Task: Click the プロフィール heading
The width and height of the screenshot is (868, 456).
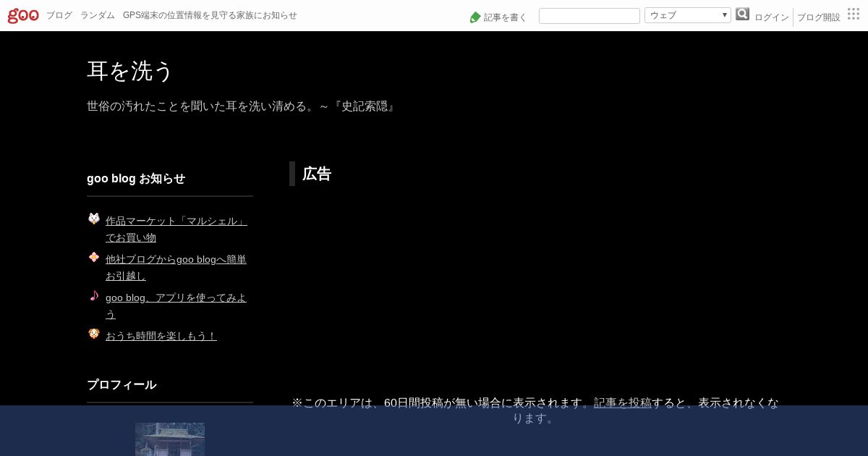Action: click(122, 384)
